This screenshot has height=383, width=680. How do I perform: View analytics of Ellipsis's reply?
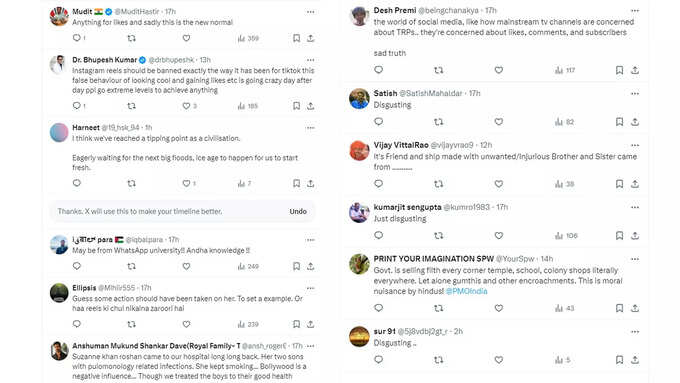248,324
